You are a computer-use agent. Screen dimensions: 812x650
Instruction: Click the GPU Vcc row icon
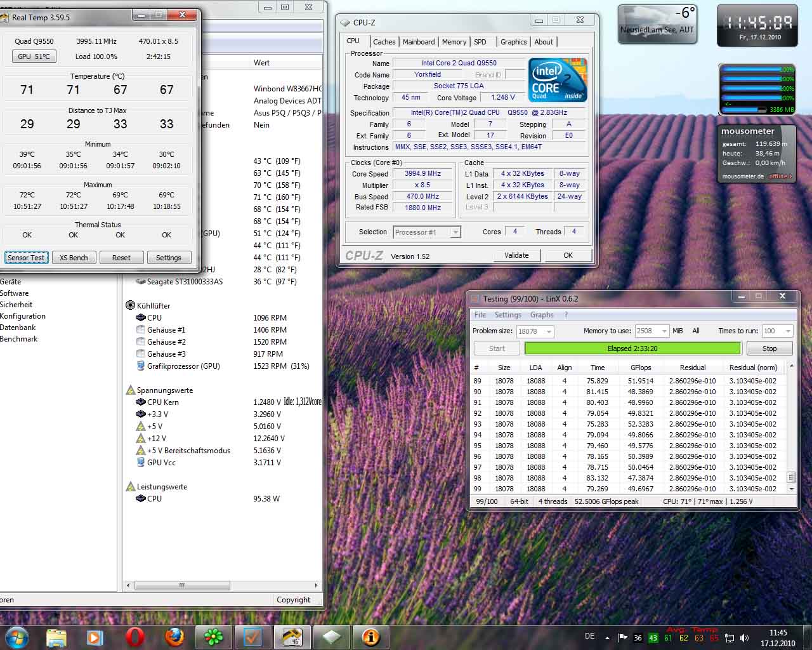141,462
